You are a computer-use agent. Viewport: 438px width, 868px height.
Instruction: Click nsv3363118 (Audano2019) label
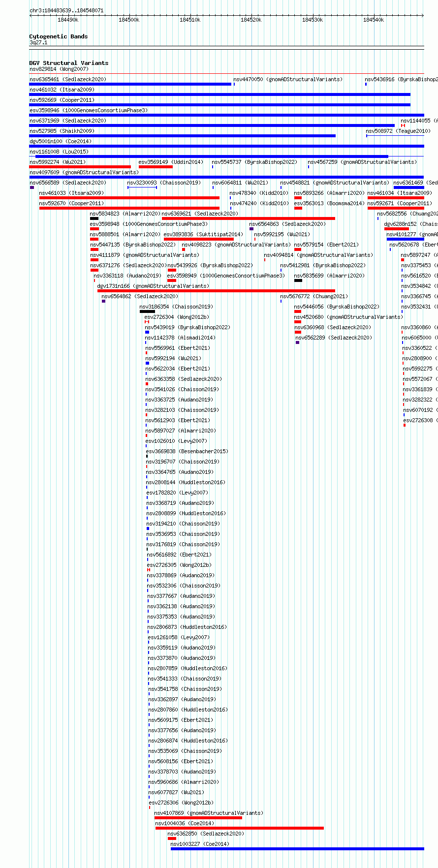(x=127, y=276)
